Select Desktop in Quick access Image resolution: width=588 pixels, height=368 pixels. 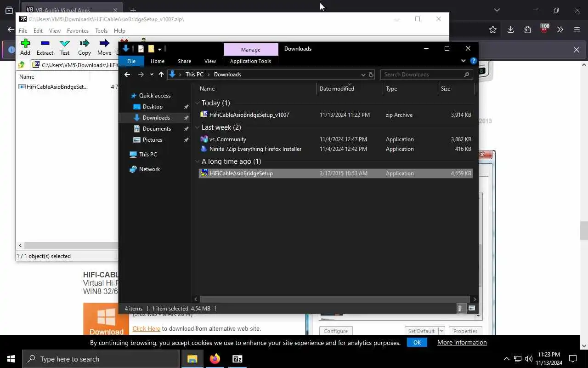(153, 107)
